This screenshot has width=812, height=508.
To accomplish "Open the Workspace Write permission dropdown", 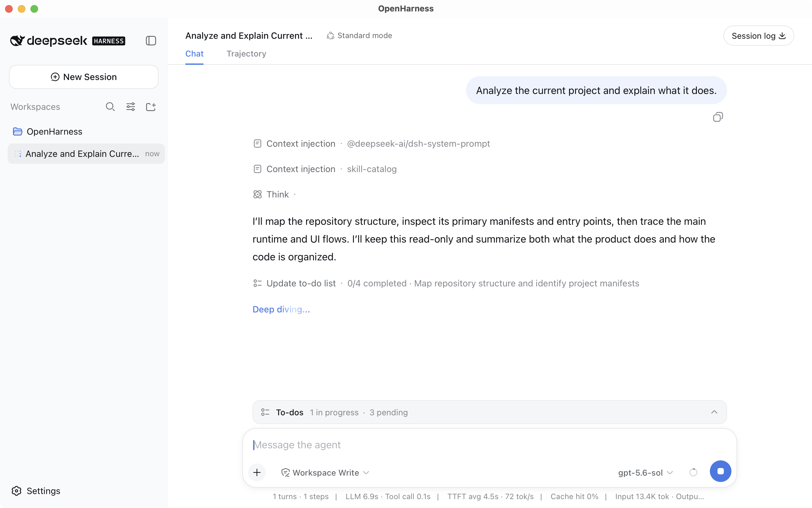I will coord(325,473).
